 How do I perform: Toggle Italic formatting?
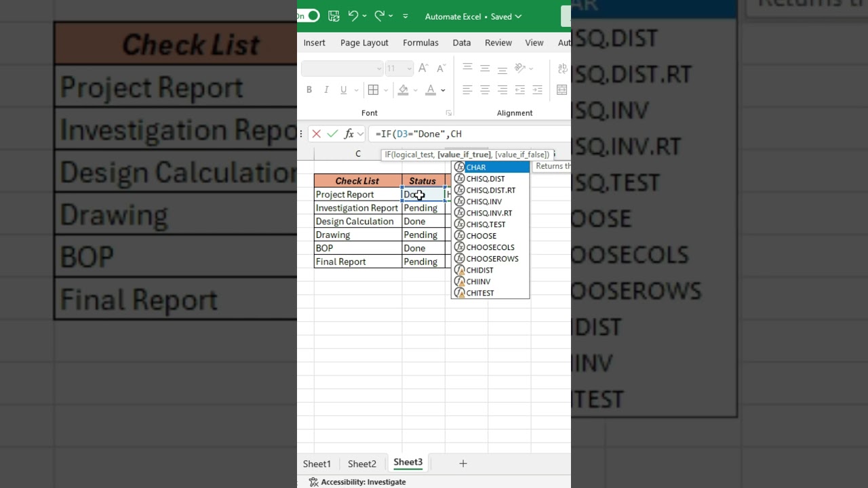coord(326,90)
